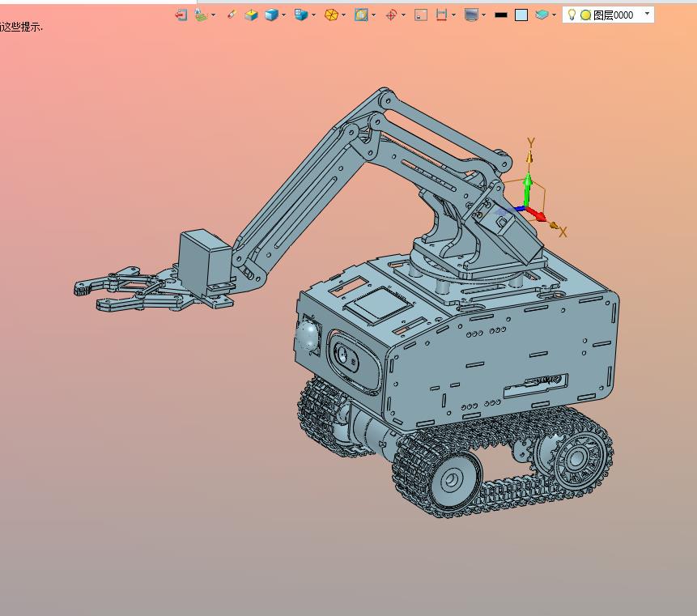697x616 pixels.
Task: Open the shaded cube display dropdown arrow
Action: click(x=283, y=15)
